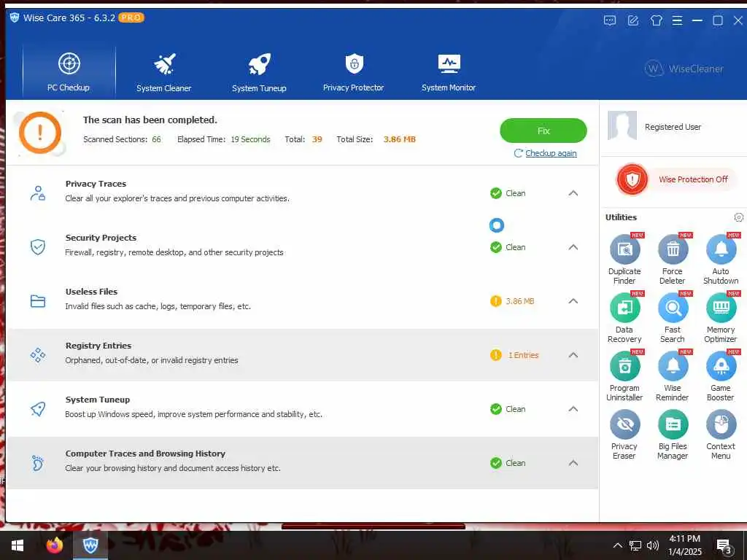
Task: Collapse Computer Traces and Browsing History chevron
Action: click(x=573, y=463)
